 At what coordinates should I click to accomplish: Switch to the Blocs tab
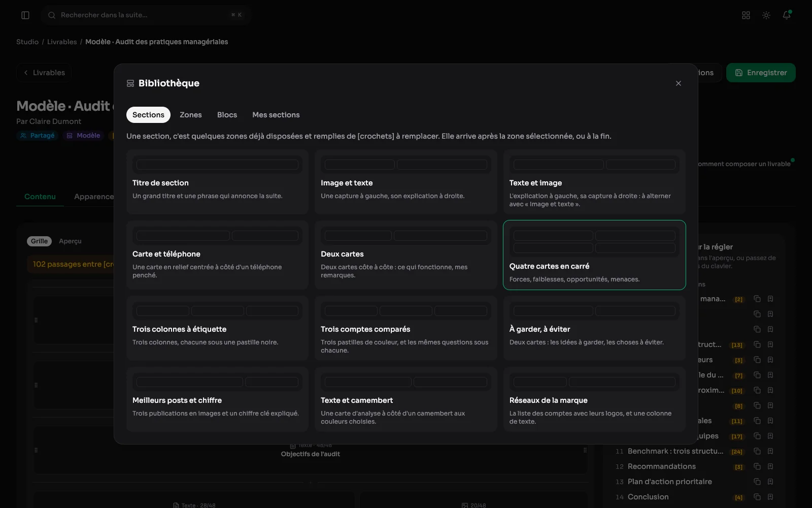(x=227, y=115)
